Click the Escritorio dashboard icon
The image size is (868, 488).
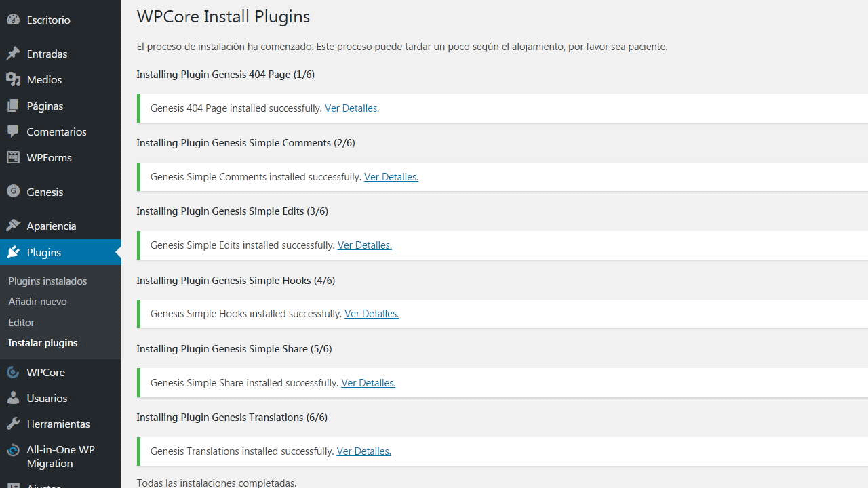14,20
